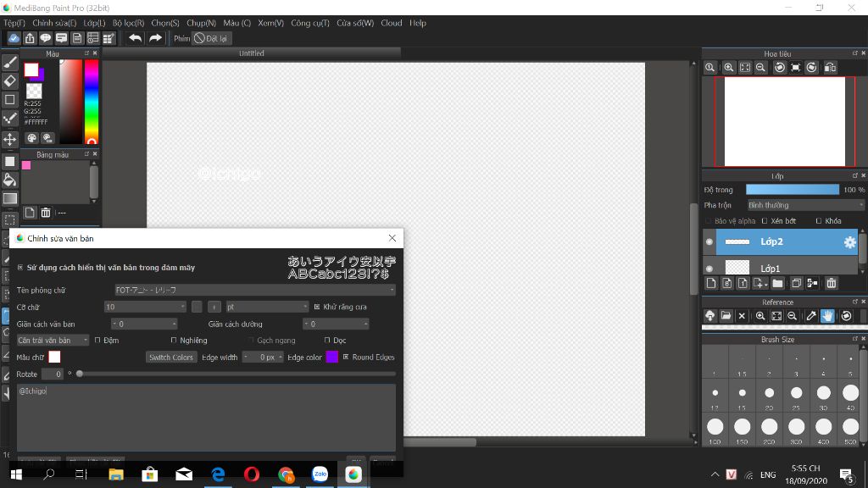This screenshot has height=488, width=868.
Task: Open the Edge width dropdown
Action: pyautogui.click(x=263, y=357)
